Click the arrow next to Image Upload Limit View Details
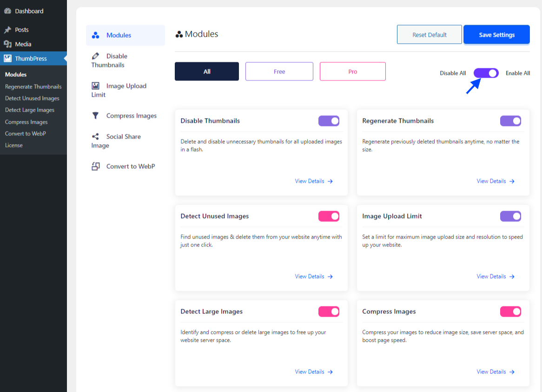Screen dimensions: 542x392 pos(512,277)
